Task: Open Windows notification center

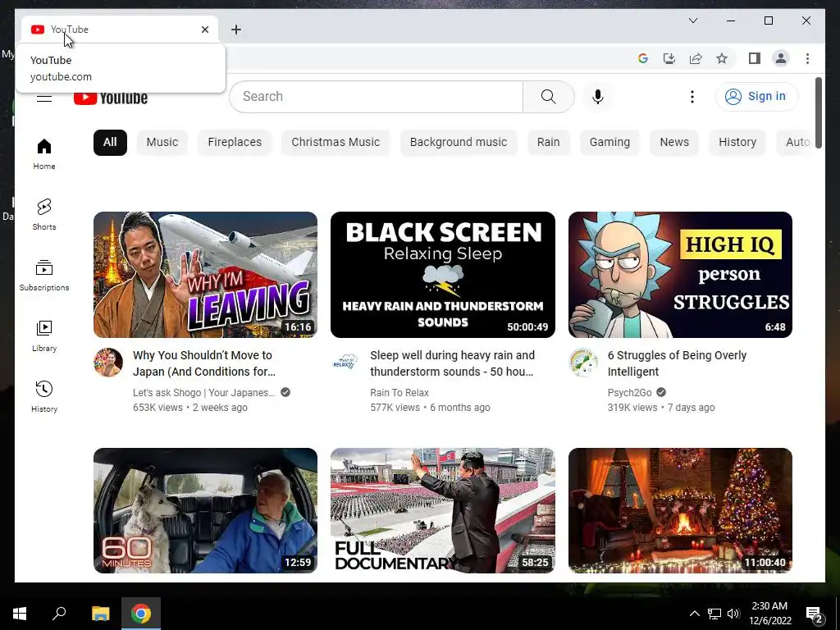Action: tap(815, 614)
